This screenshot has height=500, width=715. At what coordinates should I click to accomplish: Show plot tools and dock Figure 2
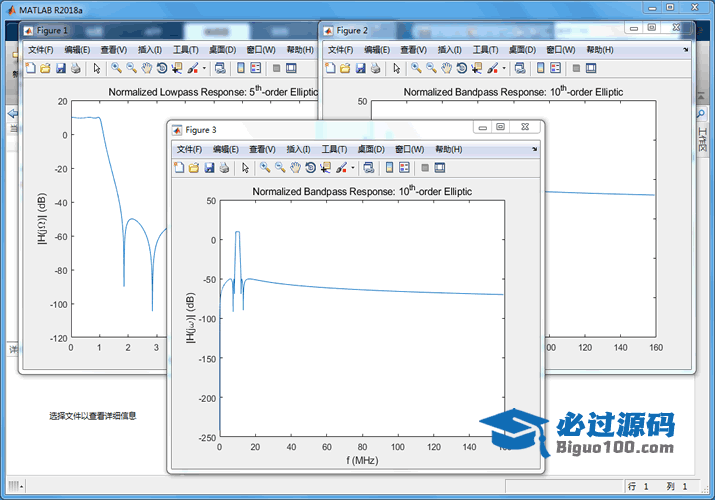tap(591, 68)
